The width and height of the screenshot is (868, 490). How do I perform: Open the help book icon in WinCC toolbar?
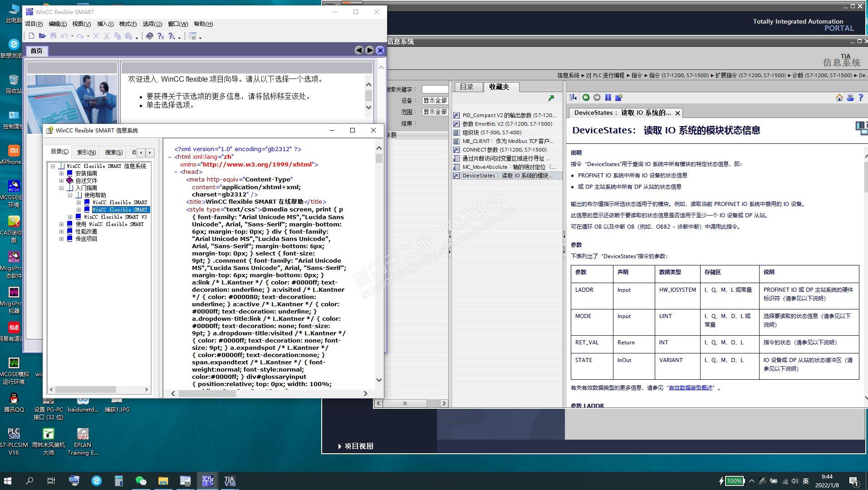point(149,36)
